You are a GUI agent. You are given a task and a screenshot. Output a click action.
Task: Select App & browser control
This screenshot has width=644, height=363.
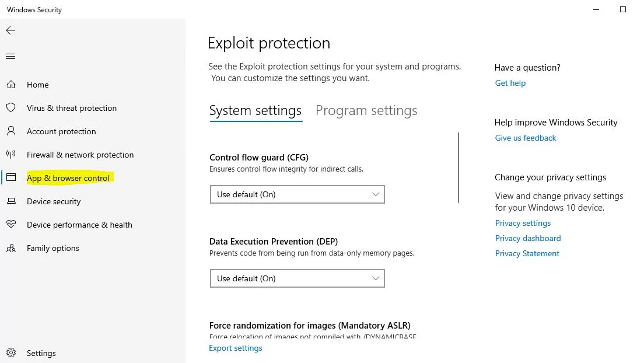(68, 178)
